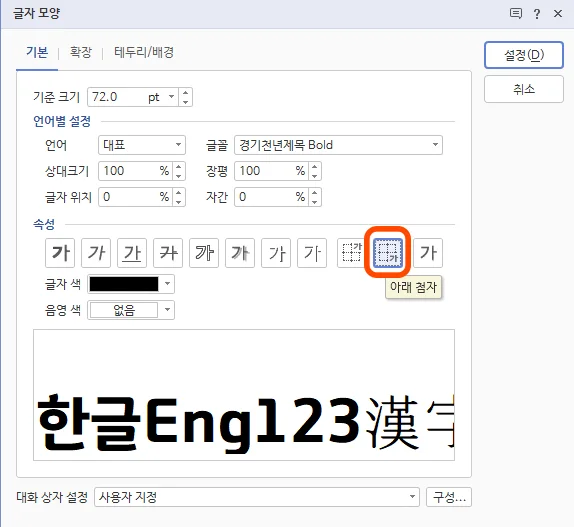Click the normal style (보통 모양) 가 button
Viewport: 574px width, 527px height.
pos(428,253)
